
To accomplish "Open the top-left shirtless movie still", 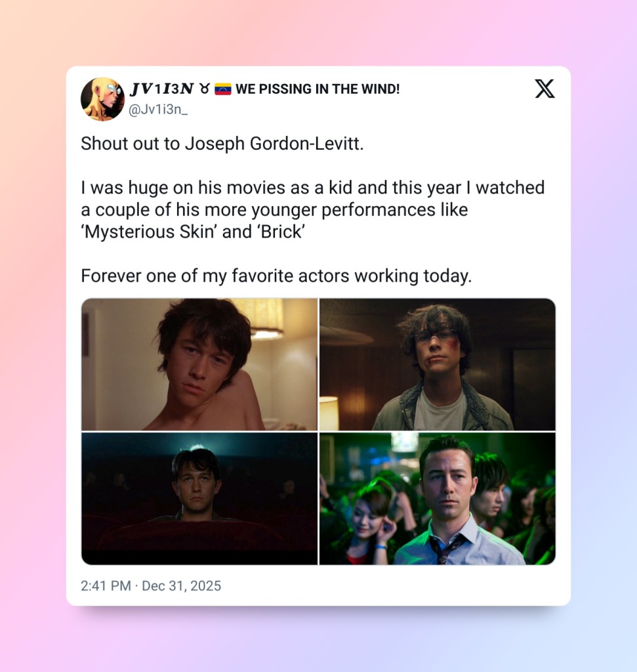I will tap(199, 364).
